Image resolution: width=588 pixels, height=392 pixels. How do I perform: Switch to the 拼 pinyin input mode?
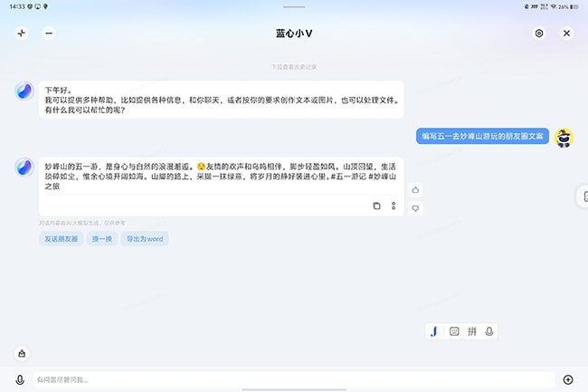471,331
